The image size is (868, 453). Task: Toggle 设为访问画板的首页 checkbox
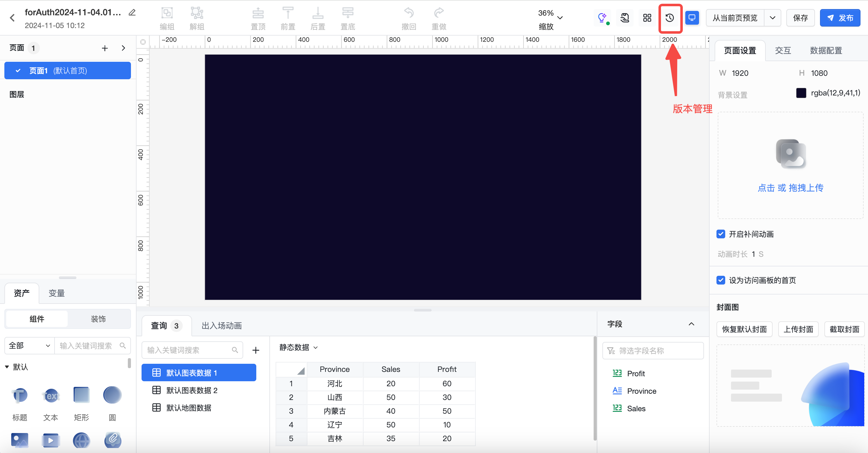[x=721, y=280]
